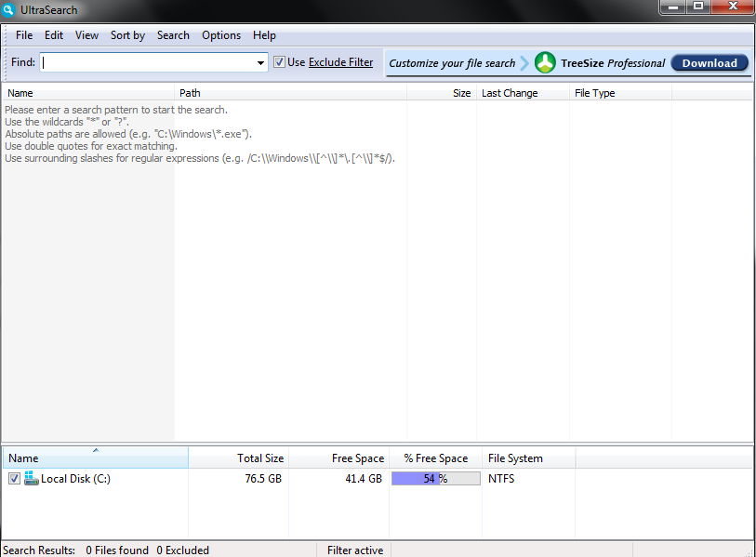Open the Sort by menu

(127, 35)
